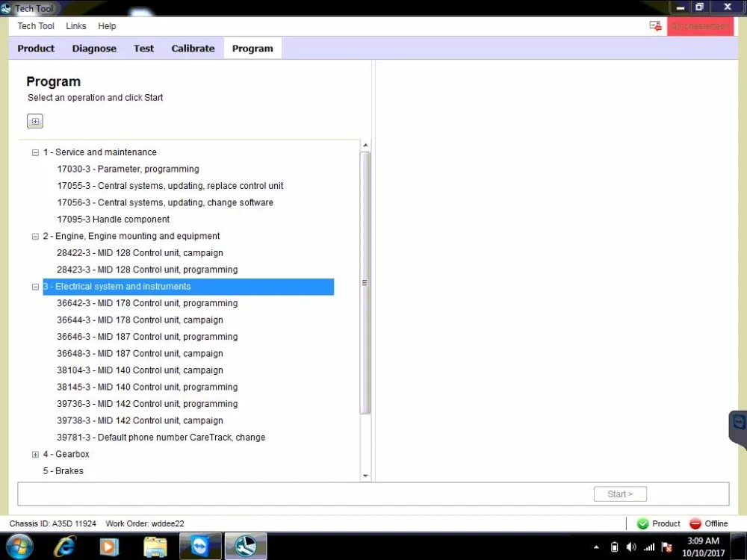The width and height of the screenshot is (747, 560).
Task: Click the red user status icon in the menu bar
Action: [x=655, y=25]
